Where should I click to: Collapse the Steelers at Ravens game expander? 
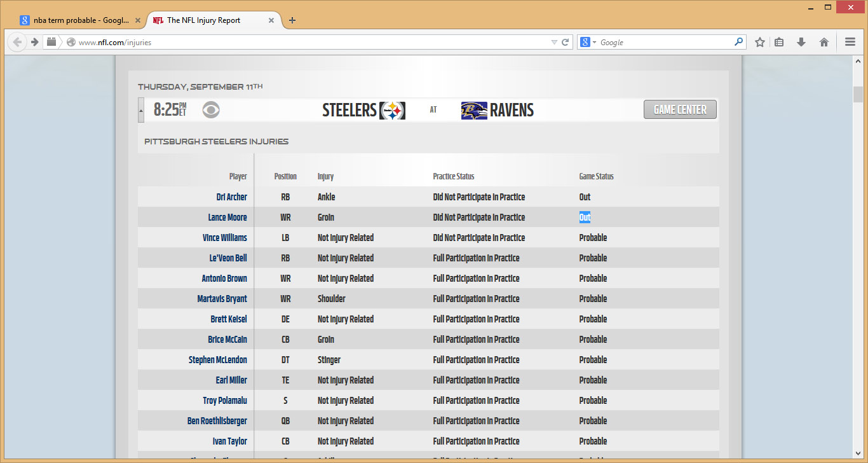click(141, 110)
